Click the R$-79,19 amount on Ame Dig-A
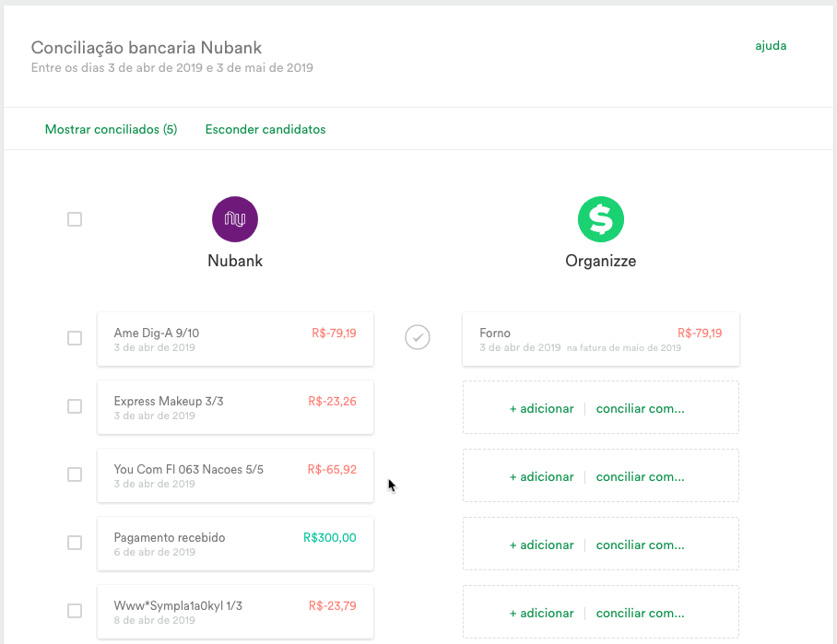 click(335, 333)
